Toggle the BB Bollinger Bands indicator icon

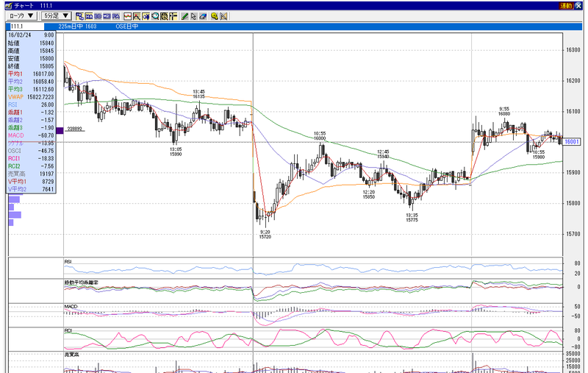98,16
